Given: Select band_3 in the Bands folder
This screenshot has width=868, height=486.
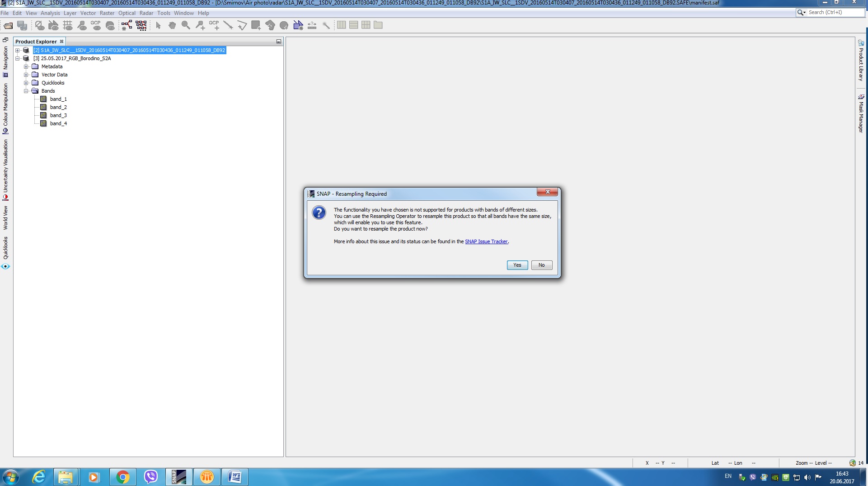Looking at the screenshot, I should (54, 115).
